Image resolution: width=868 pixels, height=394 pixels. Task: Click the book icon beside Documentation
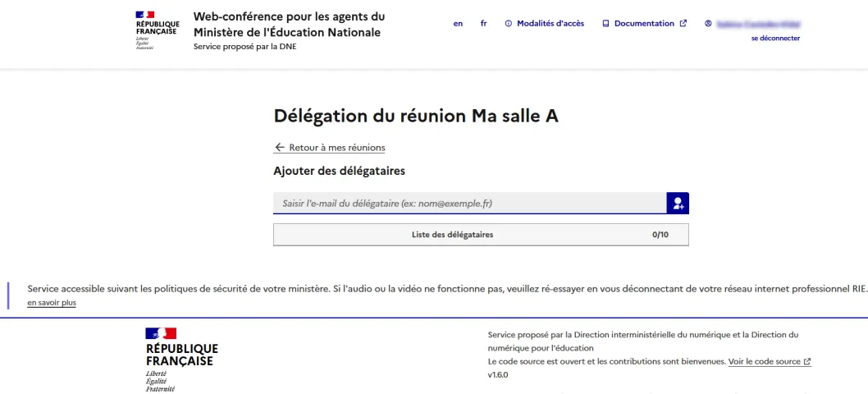tap(605, 24)
